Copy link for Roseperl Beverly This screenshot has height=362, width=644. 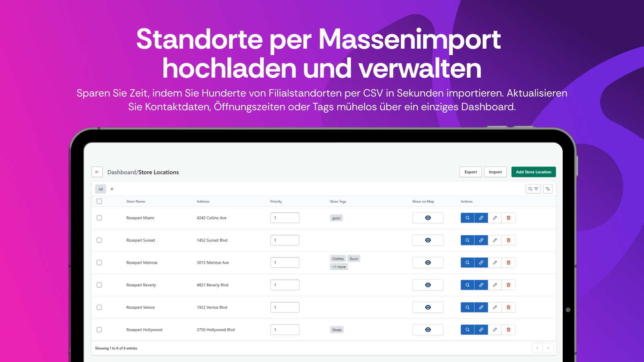pyautogui.click(x=481, y=285)
